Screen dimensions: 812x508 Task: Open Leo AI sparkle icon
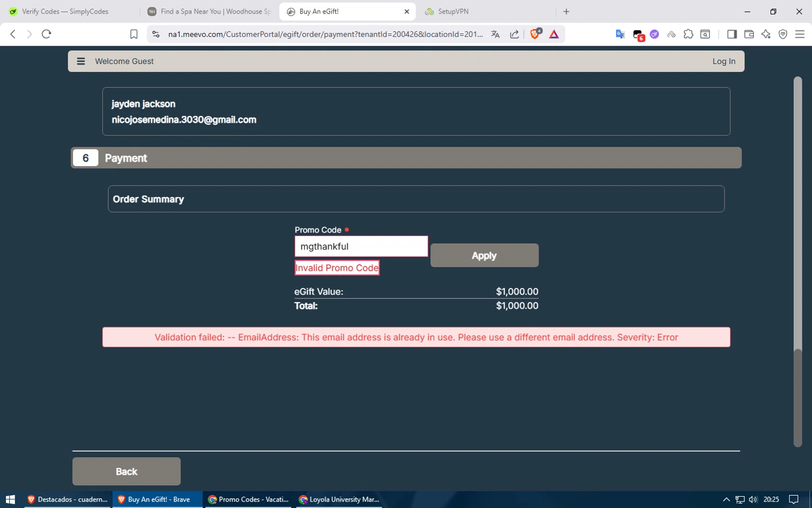(766, 34)
